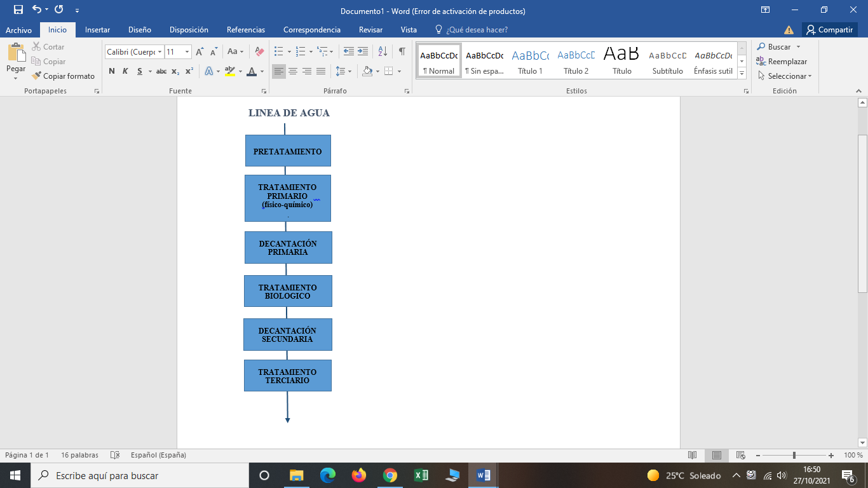This screenshot has height=488, width=868.
Task: Increase the paragraph indent
Action: (363, 51)
